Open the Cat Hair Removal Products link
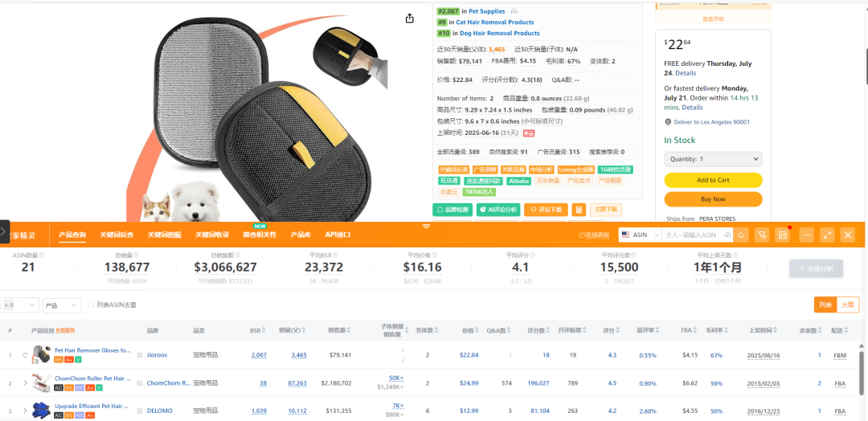Viewport: 868px width, 421px height. click(x=495, y=22)
